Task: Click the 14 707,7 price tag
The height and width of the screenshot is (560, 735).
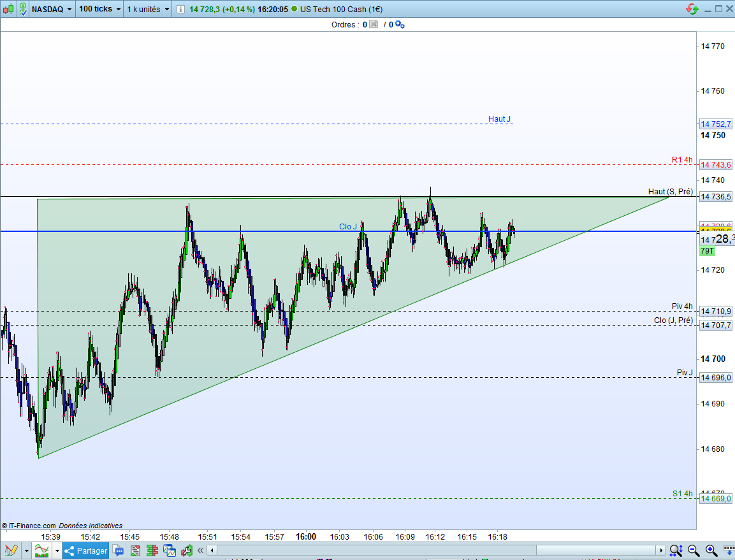Action: (x=715, y=325)
